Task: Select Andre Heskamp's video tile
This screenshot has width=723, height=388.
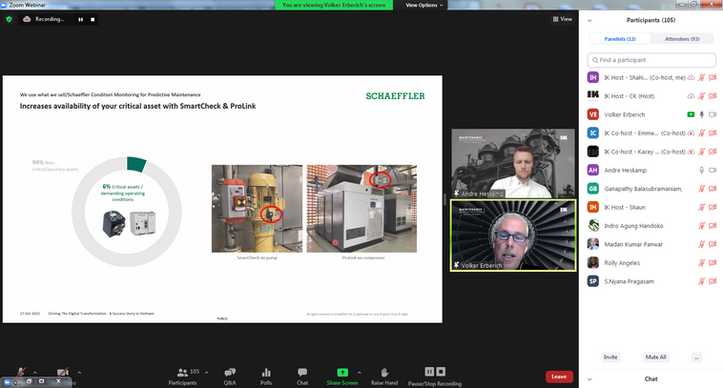Action: pyautogui.click(x=513, y=163)
